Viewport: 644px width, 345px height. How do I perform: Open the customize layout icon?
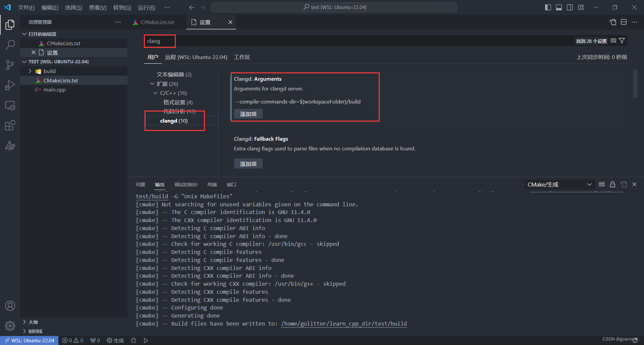(x=581, y=7)
